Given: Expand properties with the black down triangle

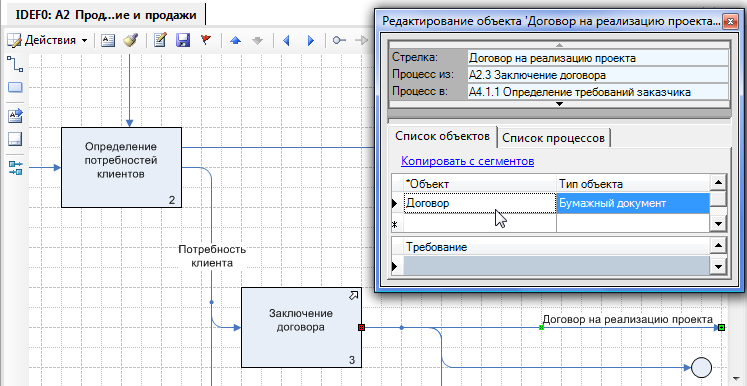Looking at the screenshot, I should [x=560, y=104].
